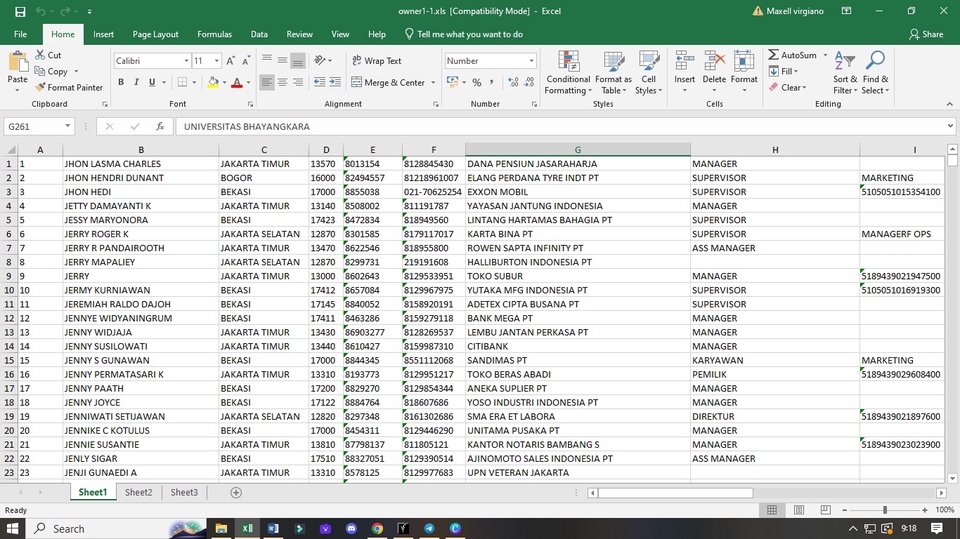Viewport: 960px width, 539px height.
Task: Click the zoom slider at the bottom
Action: [884, 510]
